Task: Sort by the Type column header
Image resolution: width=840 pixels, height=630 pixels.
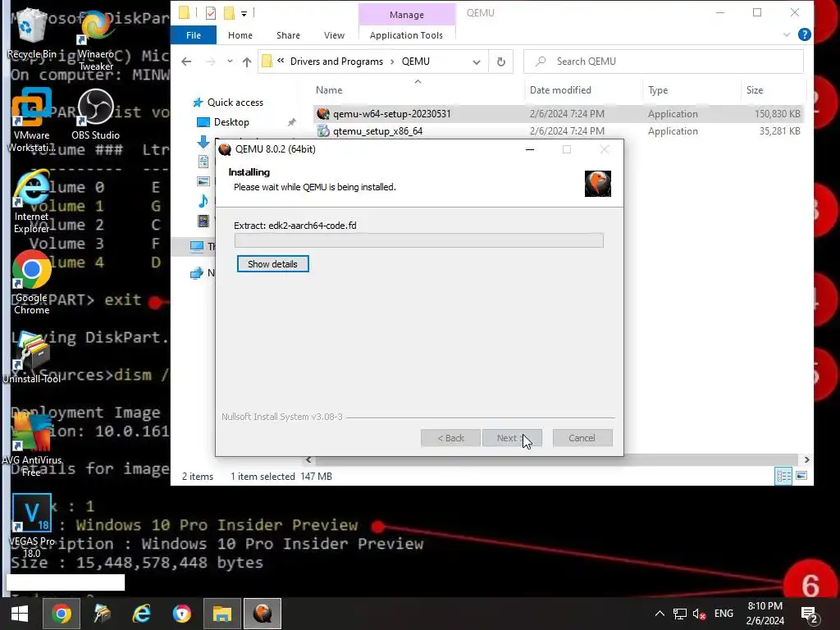Action: coord(658,90)
